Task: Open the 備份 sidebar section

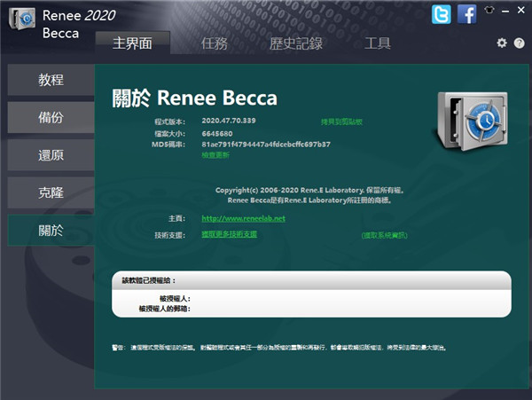Action: pos(51,117)
